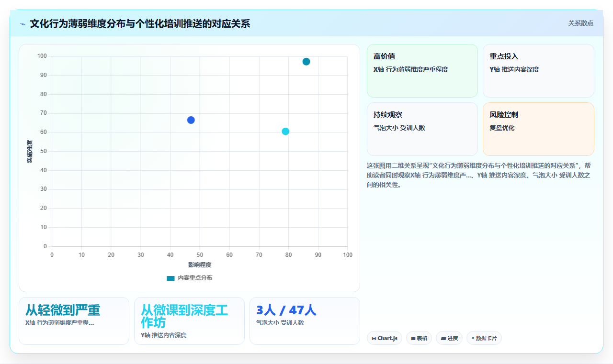Click the 从微课到深度工作坊 stat card

(189, 321)
